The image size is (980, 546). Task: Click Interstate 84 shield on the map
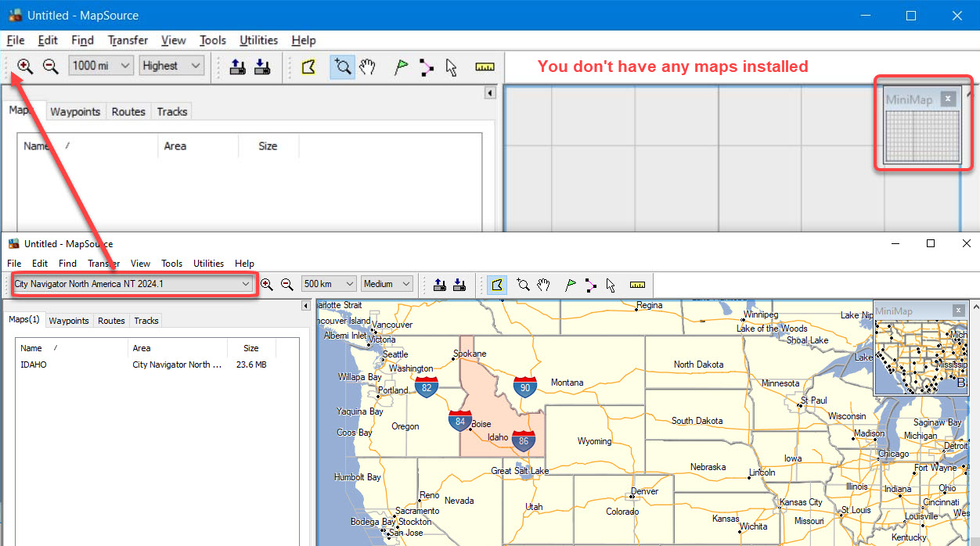460,421
